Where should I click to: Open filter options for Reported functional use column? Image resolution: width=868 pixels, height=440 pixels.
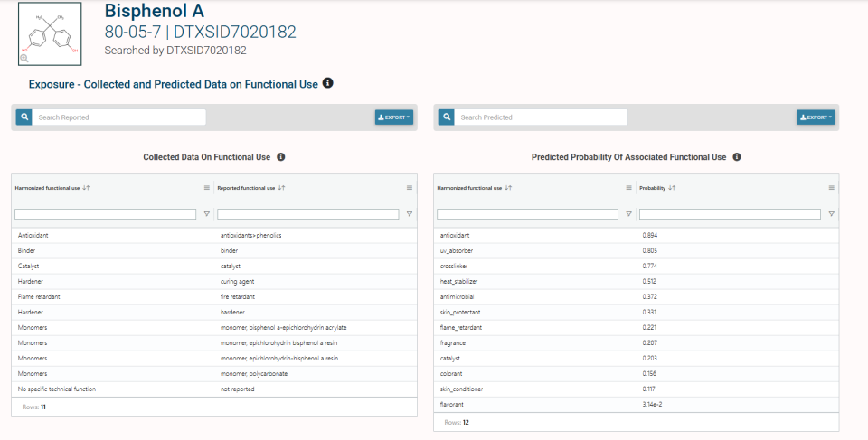point(409,214)
